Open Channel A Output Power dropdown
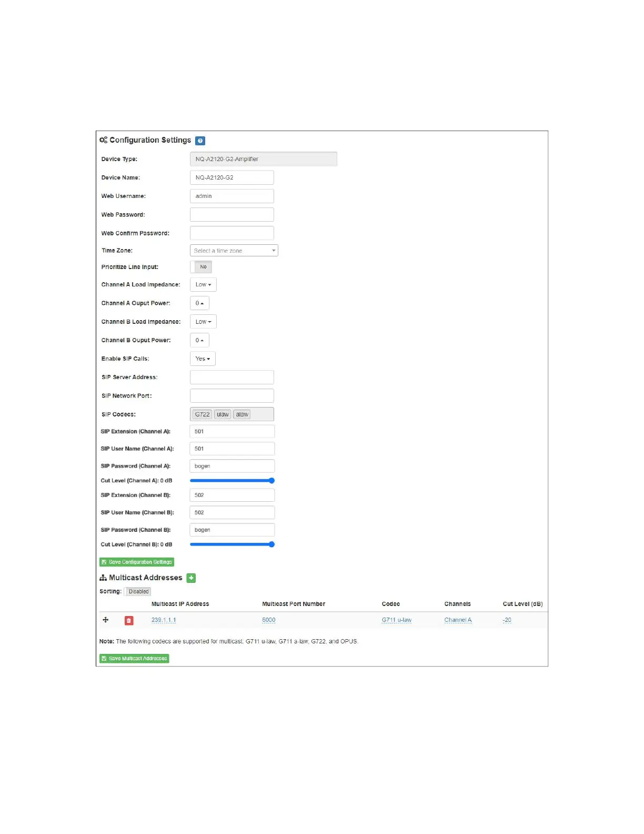 (199, 303)
